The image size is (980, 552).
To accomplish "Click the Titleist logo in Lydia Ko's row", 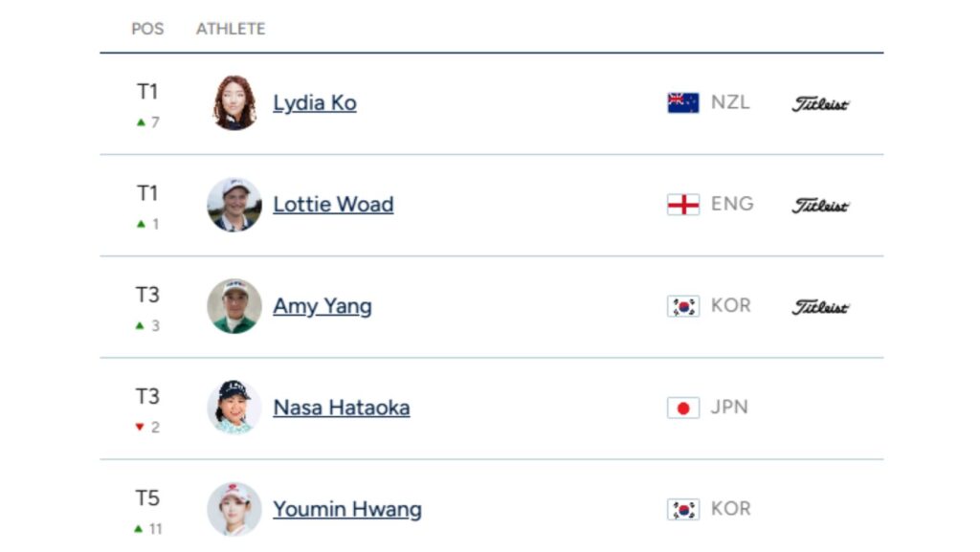I will pos(820,104).
